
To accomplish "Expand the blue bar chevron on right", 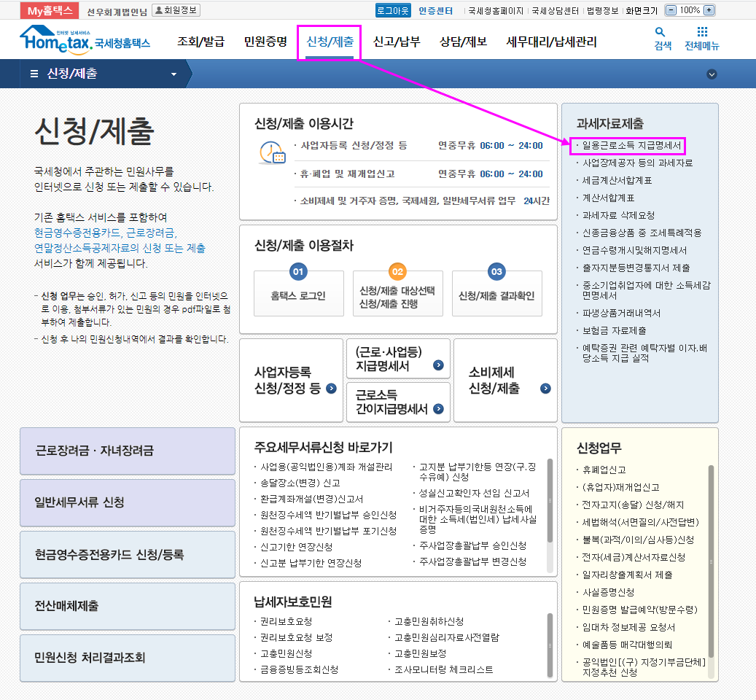I will pyautogui.click(x=712, y=74).
